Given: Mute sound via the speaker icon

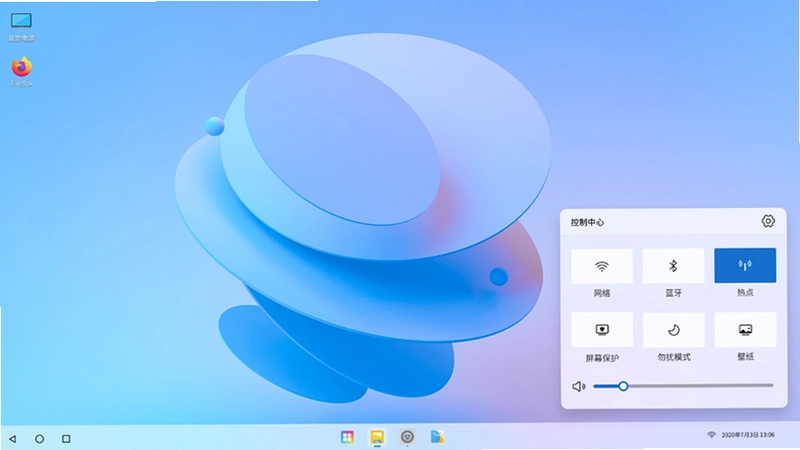Looking at the screenshot, I should click(579, 386).
